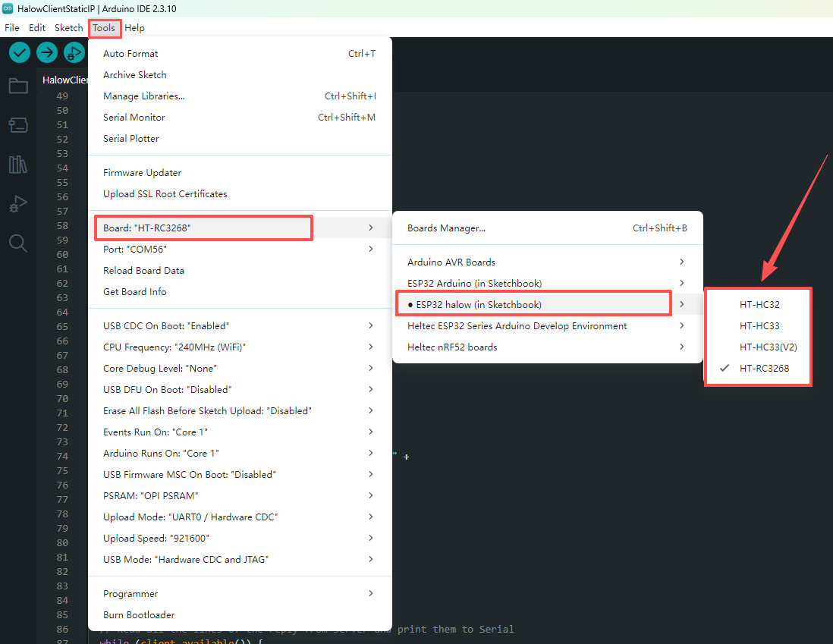833x644 pixels.
Task: Expand PSRAM: "OPI PSRAM" options
Action: coord(240,496)
